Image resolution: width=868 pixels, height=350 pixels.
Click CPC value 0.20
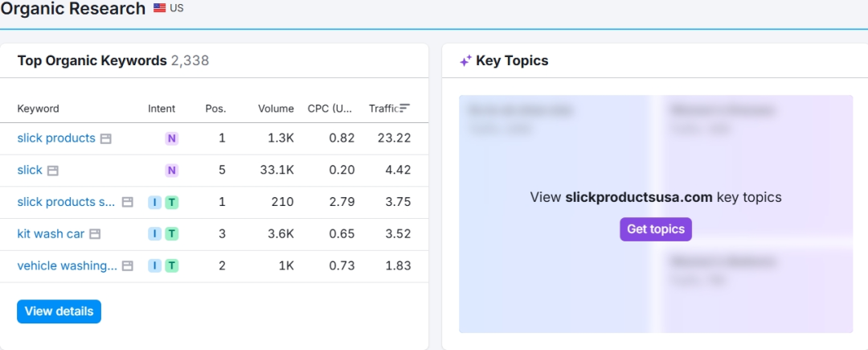tap(342, 170)
